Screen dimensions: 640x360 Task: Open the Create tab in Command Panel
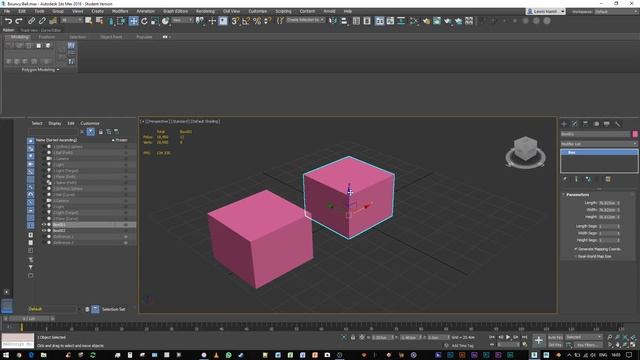pos(564,124)
